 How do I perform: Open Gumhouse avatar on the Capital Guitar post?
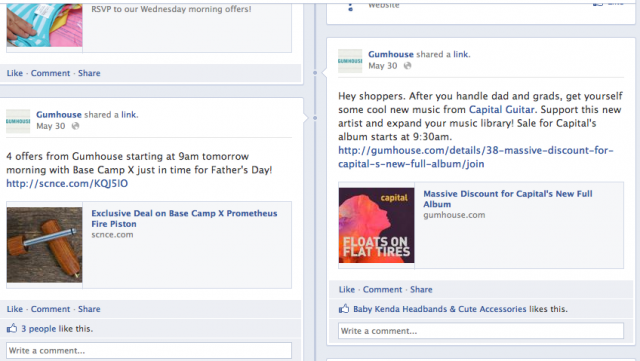coord(350,61)
